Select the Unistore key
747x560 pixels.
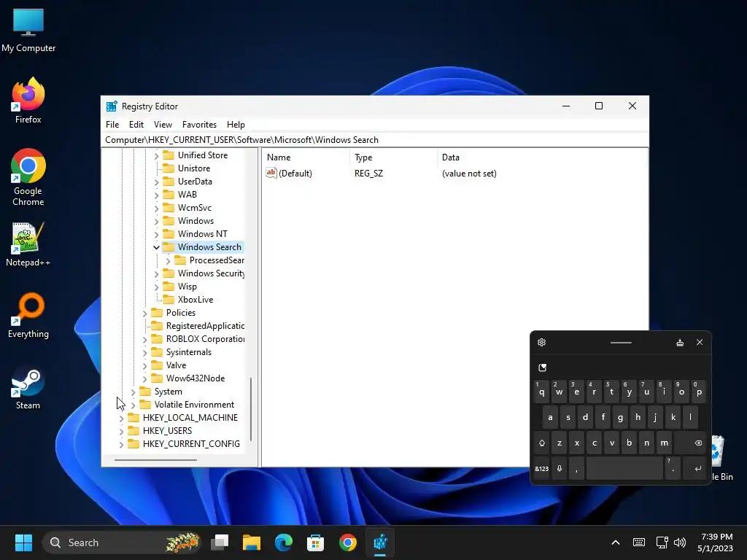tap(194, 168)
